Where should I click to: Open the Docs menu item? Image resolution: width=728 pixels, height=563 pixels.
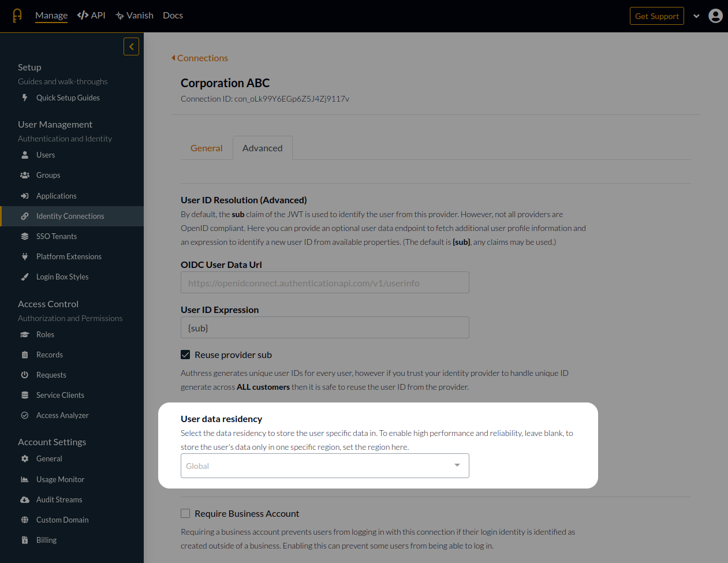pyautogui.click(x=173, y=16)
